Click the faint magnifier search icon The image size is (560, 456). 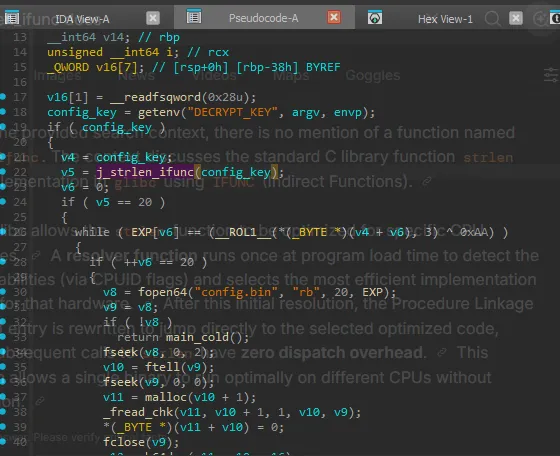493,18
